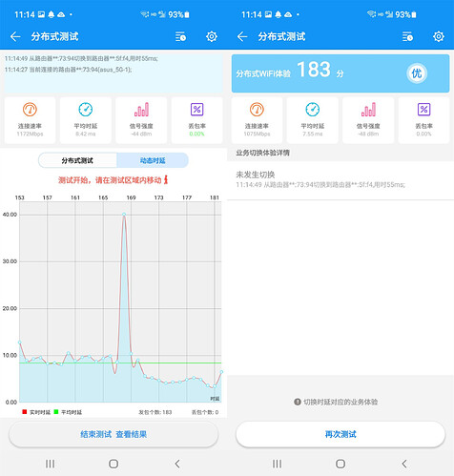Switch to 分布式测试 tab
The width and height of the screenshot is (454, 476).
coord(77,160)
